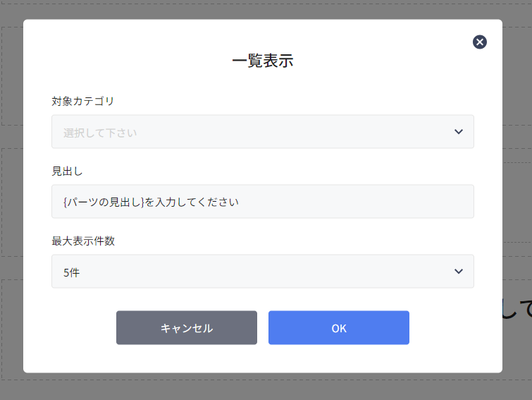Click the 5件 selected value

[71, 272]
